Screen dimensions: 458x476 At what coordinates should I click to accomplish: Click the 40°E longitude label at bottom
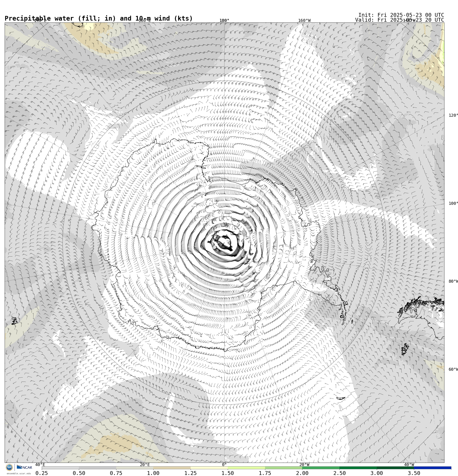point(40,465)
